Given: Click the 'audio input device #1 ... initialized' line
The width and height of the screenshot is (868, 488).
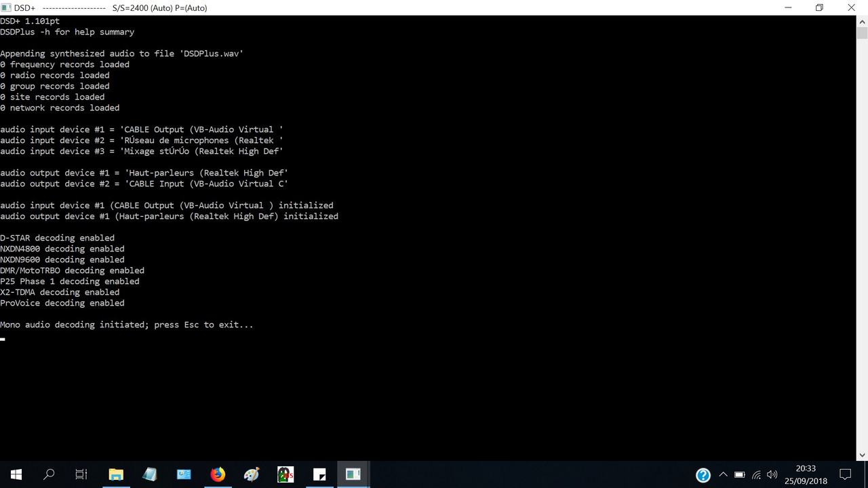Looking at the screenshot, I should (167, 205).
